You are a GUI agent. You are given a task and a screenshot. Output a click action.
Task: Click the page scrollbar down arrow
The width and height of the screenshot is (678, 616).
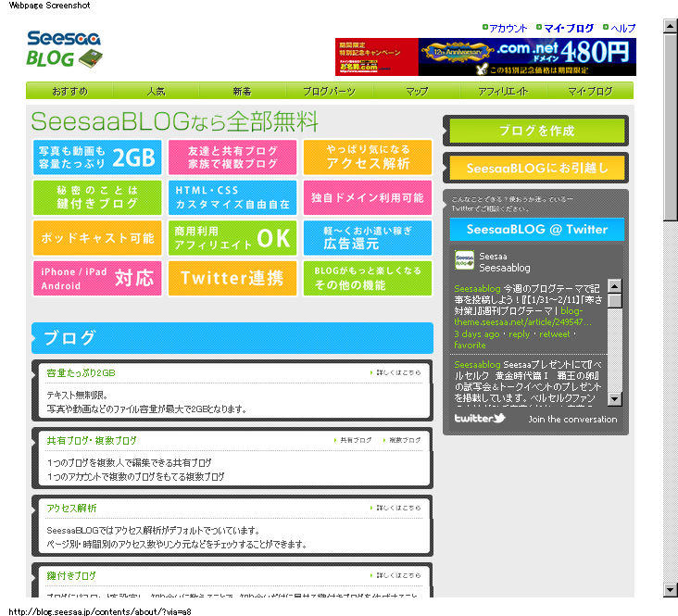pyautogui.click(x=670, y=590)
